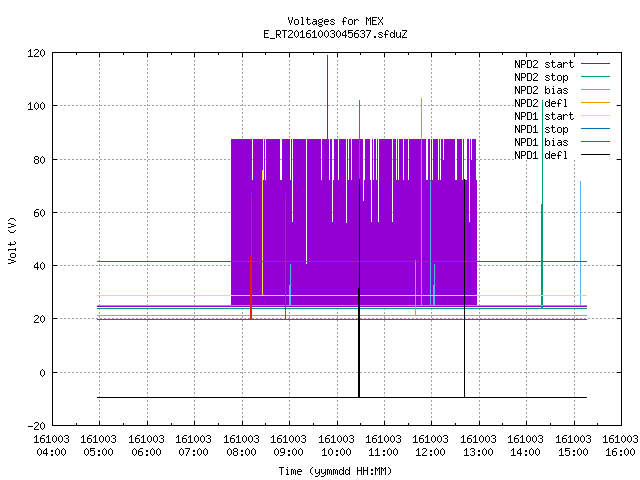Click the 161003 09:00 time tick label
This screenshot has width=640, height=480.
(x=288, y=446)
